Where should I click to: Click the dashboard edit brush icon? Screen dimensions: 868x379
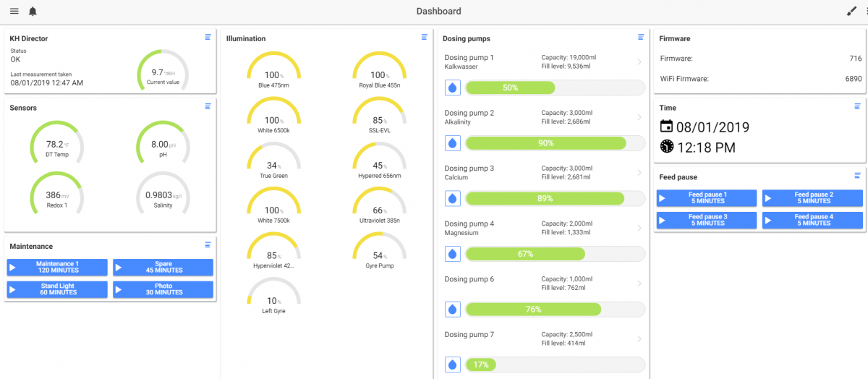tap(851, 11)
